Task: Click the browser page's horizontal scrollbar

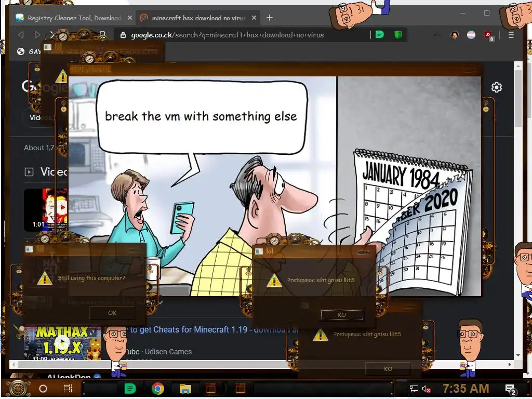Action: pyautogui.click(x=261, y=364)
